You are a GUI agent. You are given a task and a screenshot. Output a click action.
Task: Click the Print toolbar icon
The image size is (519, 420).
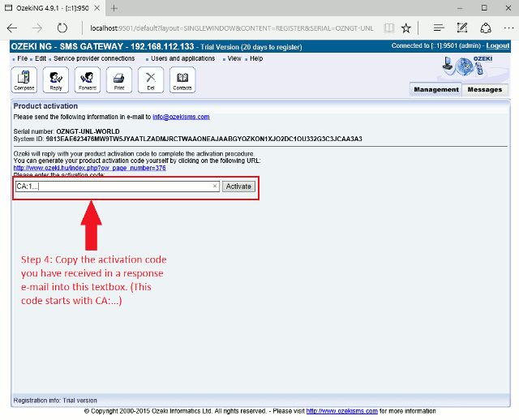tap(119, 79)
